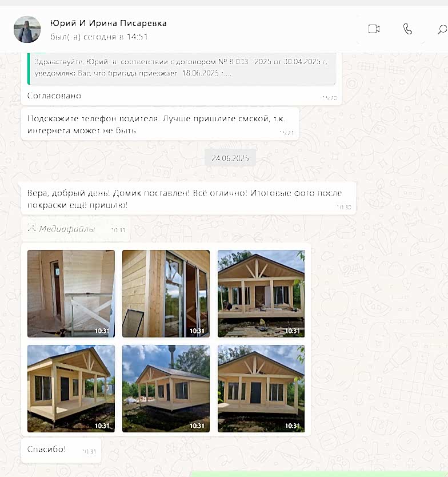Click the Медиафайлы label bubble

[x=75, y=229]
